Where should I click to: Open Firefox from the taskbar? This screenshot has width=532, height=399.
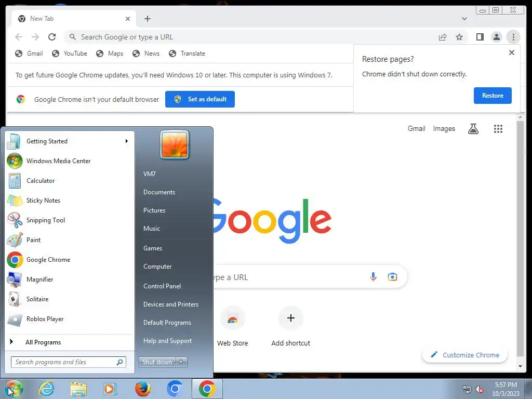click(x=143, y=389)
